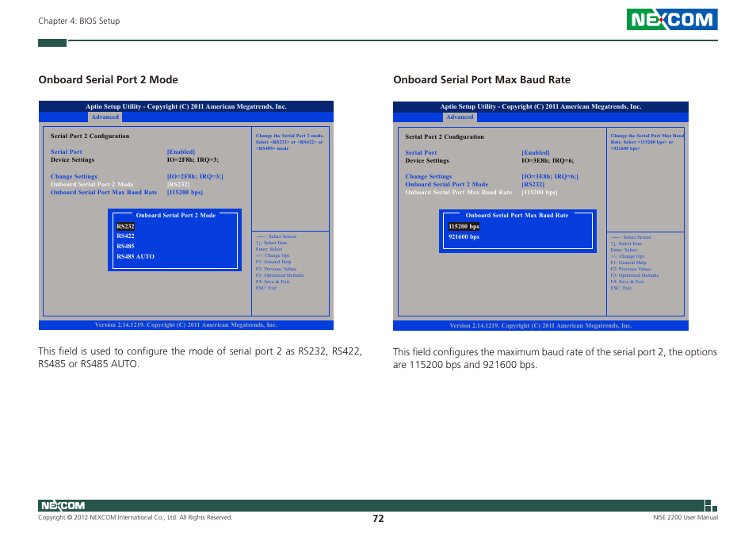Viewport: 756px width, 533px height.
Task: Click the 'IO=3E8h; IRQ=6;' Device Settings value
Action: click(548, 161)
